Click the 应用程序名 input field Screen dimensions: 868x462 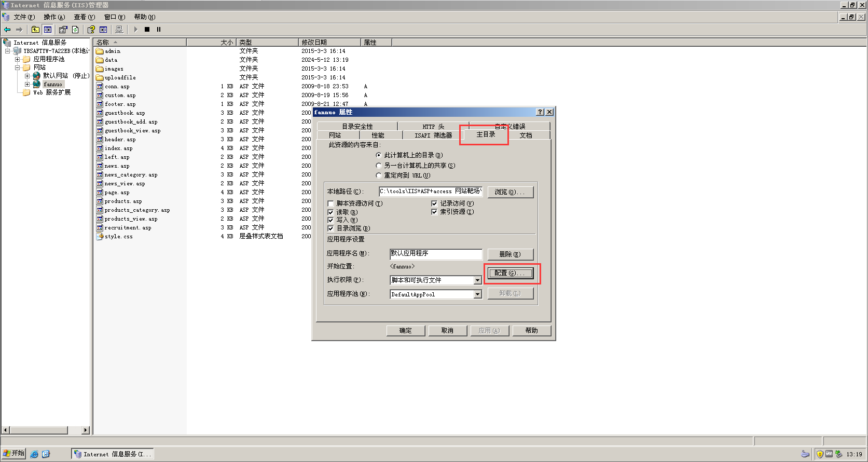click(436, 254)
